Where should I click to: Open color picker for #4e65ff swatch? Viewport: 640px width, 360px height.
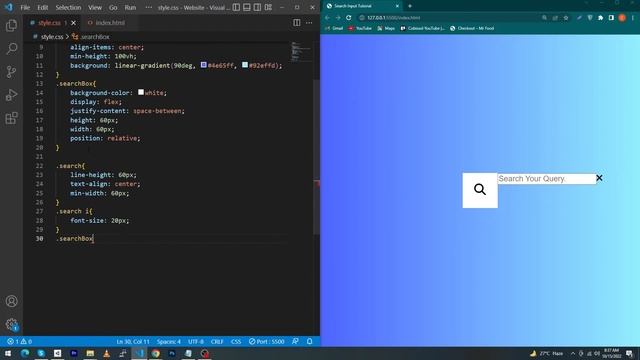coord(204,65)
